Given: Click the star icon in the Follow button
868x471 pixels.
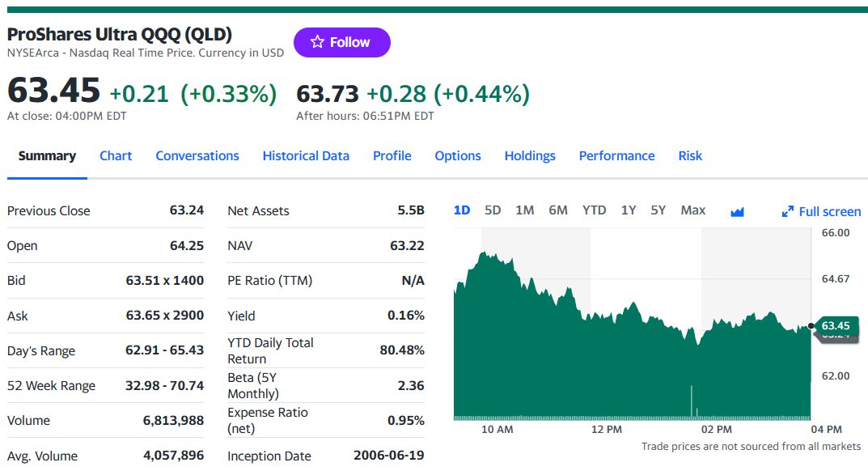Looking at the screenshot, I should pyautogui.click(x=317, y=42).
